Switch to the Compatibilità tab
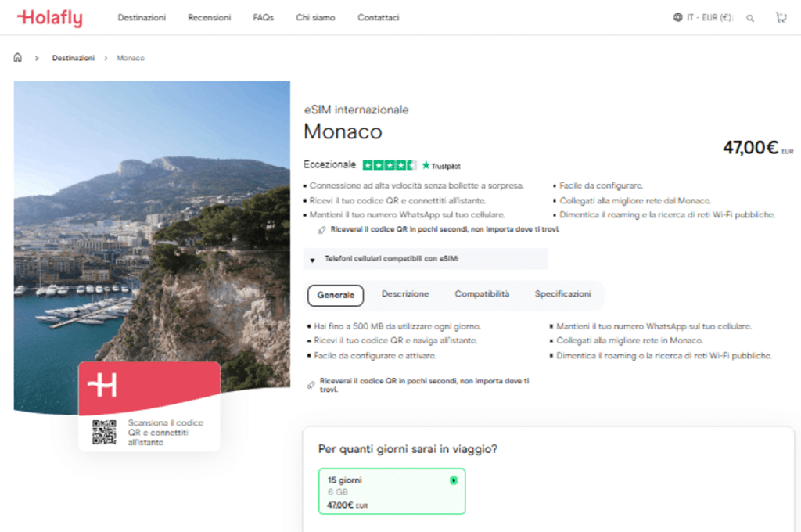The width and height of the screenshot is (801, 532). click(482, 294)
